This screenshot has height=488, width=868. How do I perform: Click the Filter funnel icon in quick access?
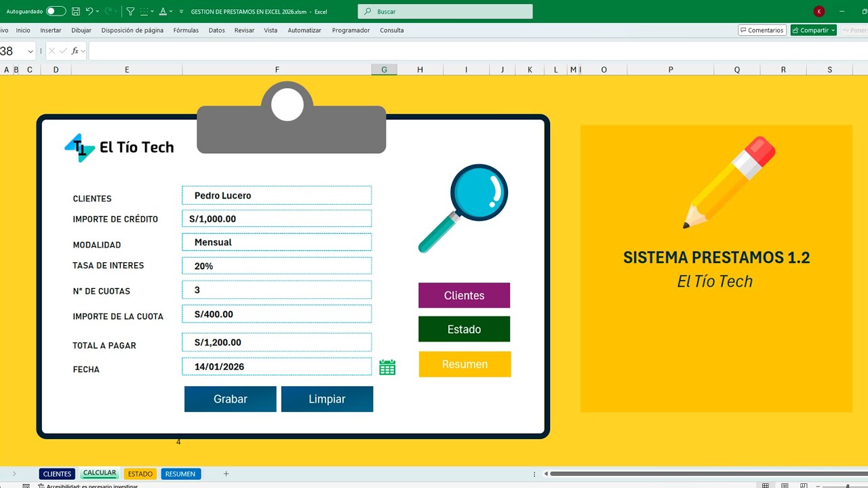130,12
